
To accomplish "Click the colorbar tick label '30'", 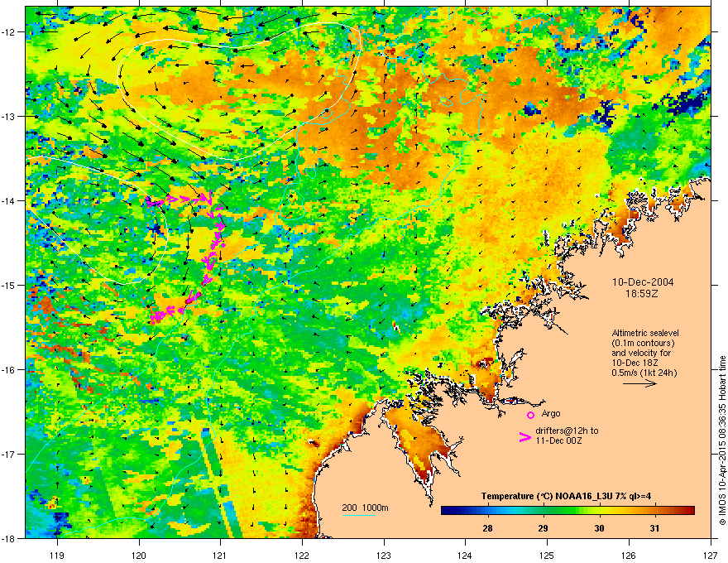I will coord(600,528).
